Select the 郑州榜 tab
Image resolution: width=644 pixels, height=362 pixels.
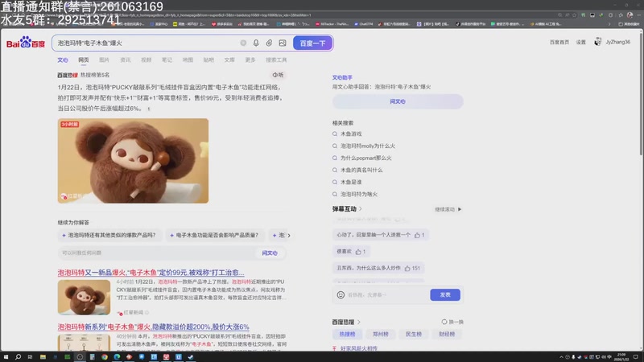tap(380, 334)
